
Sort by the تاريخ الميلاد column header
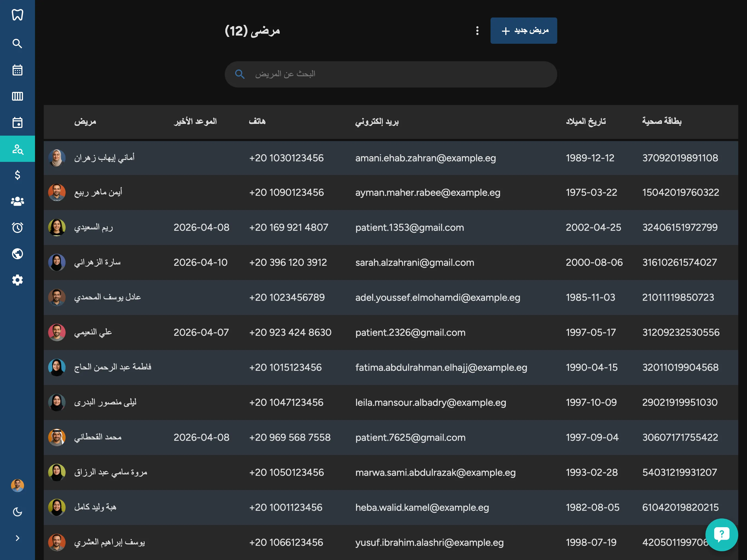pyautogui.click(x=586, y=121)
